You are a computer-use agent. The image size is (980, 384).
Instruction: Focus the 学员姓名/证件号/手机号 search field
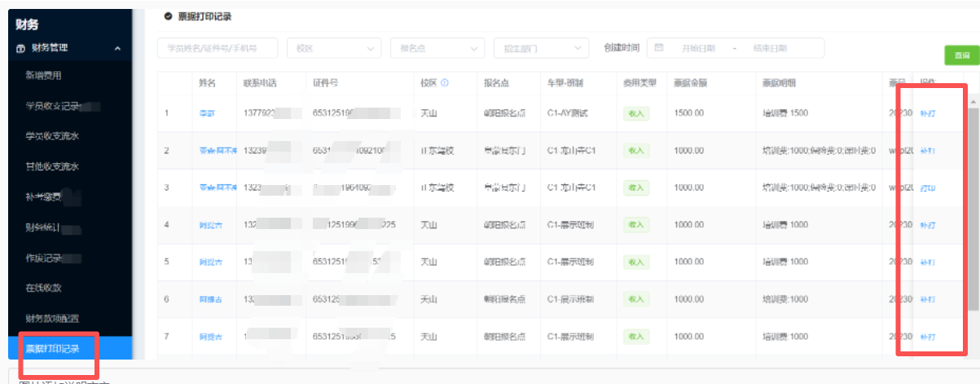point(217,49)
